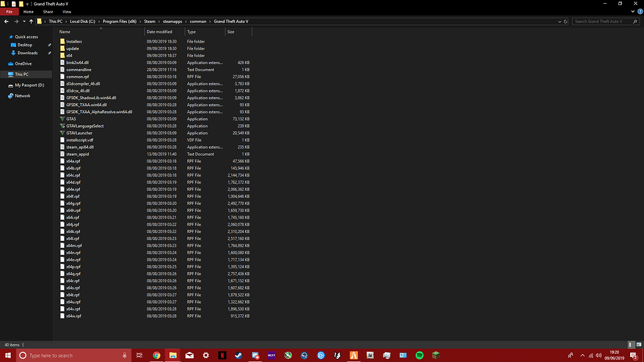Click inside the search field
The width and height of the screenshot is (644, 362).
coord(604,21)
